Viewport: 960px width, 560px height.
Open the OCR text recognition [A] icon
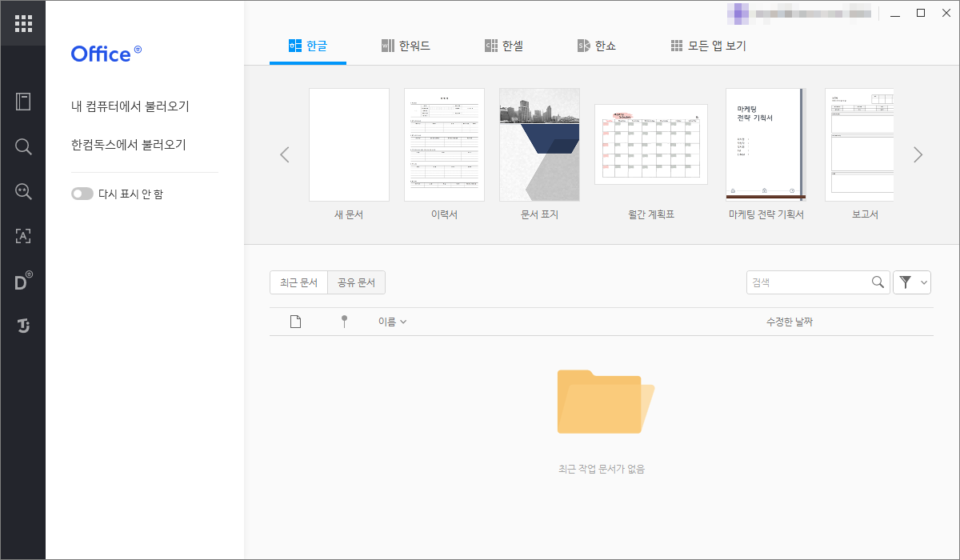coord(23,236)
